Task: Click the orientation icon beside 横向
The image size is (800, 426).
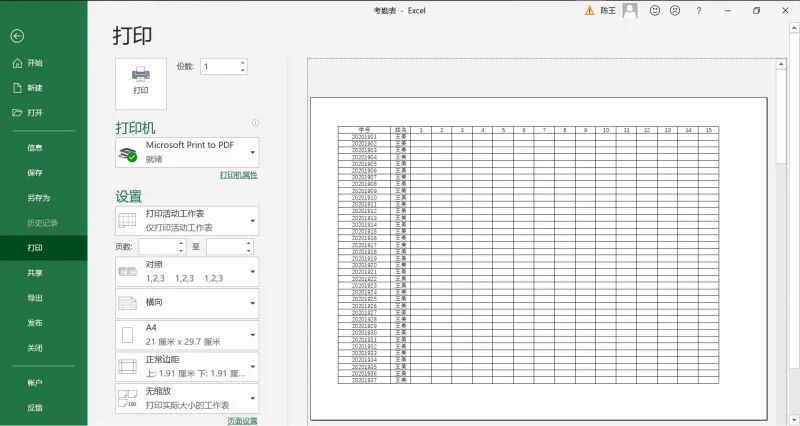Action: tap(127, 303)
